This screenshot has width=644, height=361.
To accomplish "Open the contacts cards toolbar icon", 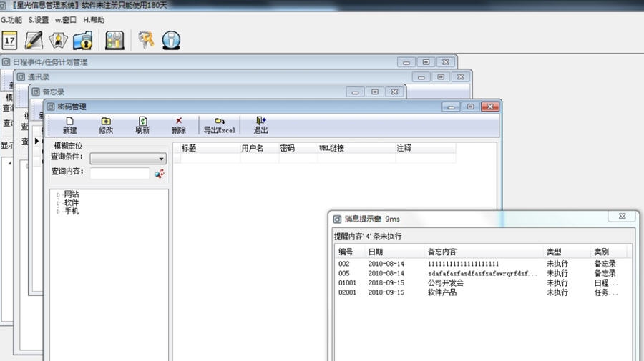I will point(59,40).
